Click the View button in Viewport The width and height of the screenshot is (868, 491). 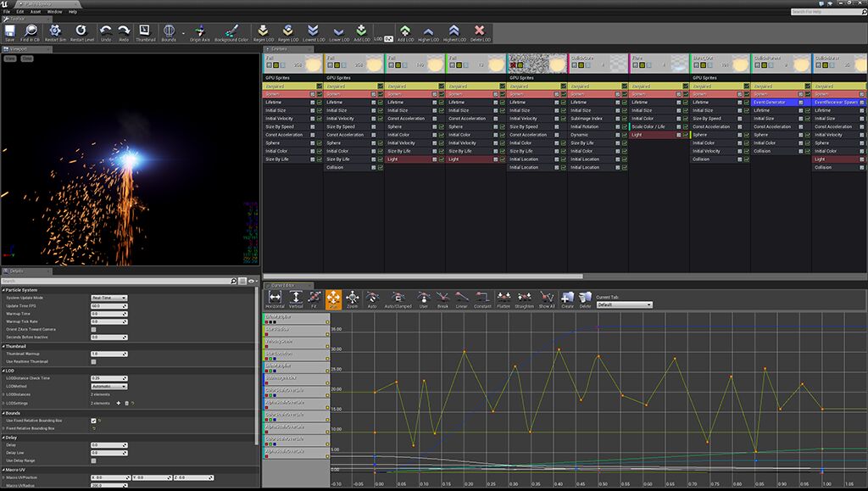pos(10,59)
